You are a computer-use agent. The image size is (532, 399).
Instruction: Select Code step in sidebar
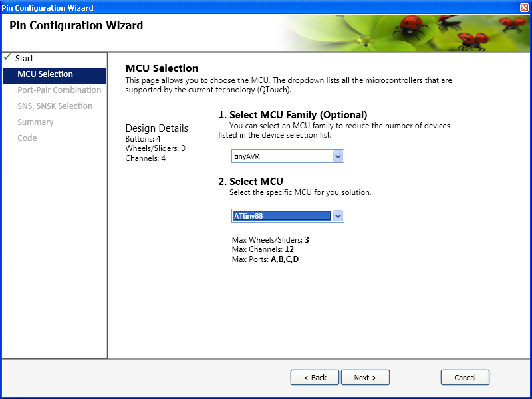click(x=27, y=138)
